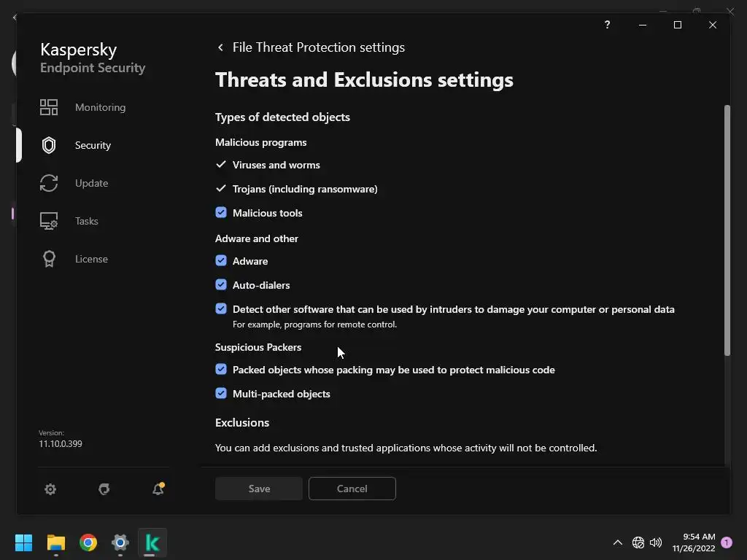Show hidden system tray icons
Viewport: 747px width, 560px height.
(617, 542)
